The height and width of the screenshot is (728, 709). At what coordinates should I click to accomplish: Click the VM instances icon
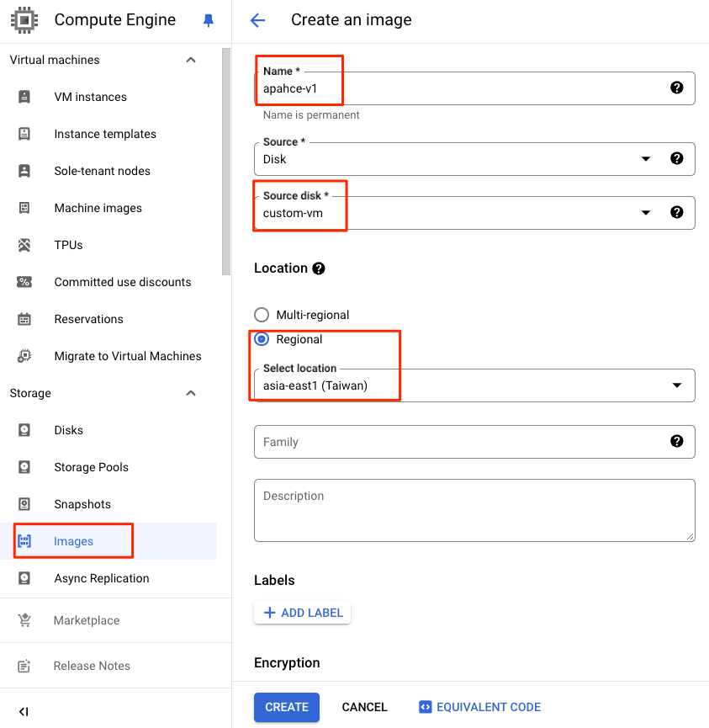coord(24,97)
